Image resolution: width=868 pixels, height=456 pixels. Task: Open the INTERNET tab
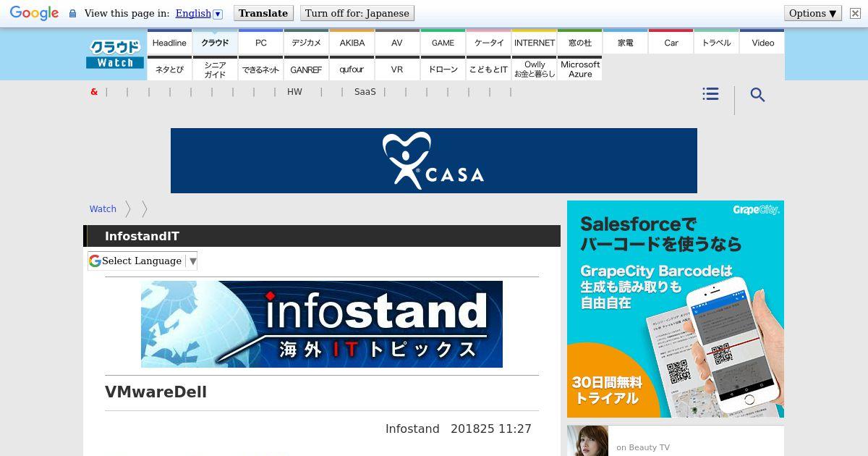(534, 42)
